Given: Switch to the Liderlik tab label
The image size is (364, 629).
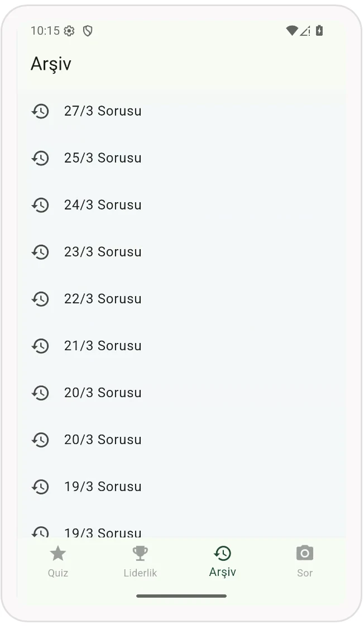Looking at the screenshot, I should (x=140, y=573).
